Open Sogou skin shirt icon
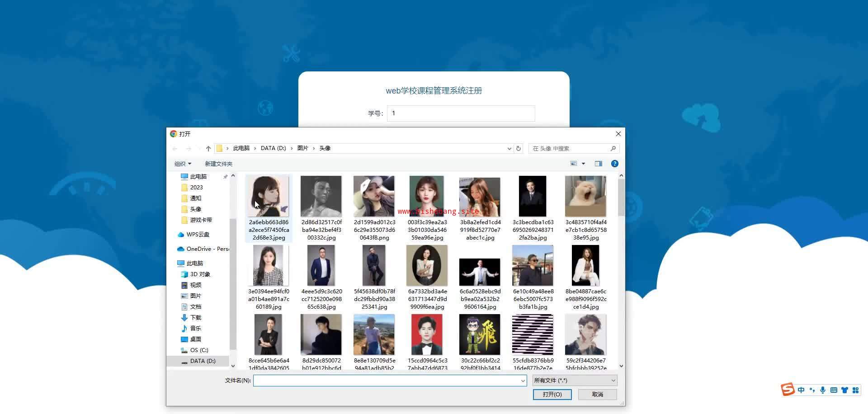This screenshot has width=868, height=414. (844, 390)
